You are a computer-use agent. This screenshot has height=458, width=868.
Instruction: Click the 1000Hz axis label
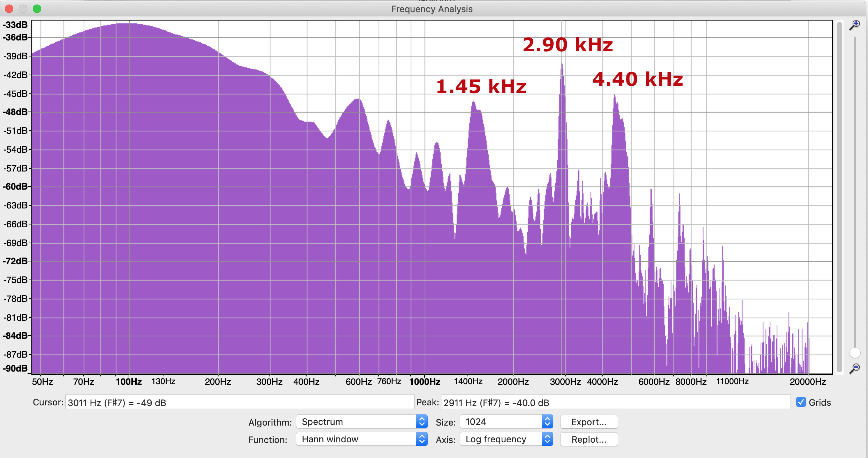pyautogui.click(x=425, y=382)
